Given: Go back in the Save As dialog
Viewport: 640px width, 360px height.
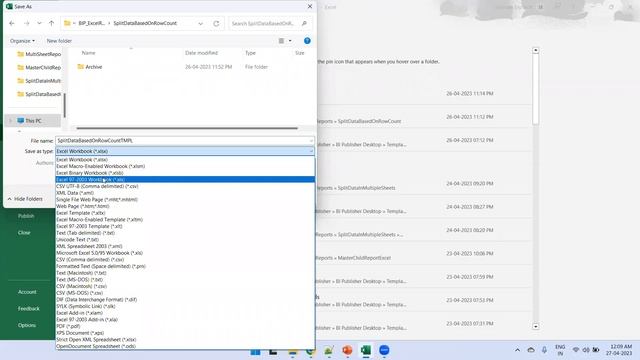Looking at the screenshot, I should (x=12, y=23).
